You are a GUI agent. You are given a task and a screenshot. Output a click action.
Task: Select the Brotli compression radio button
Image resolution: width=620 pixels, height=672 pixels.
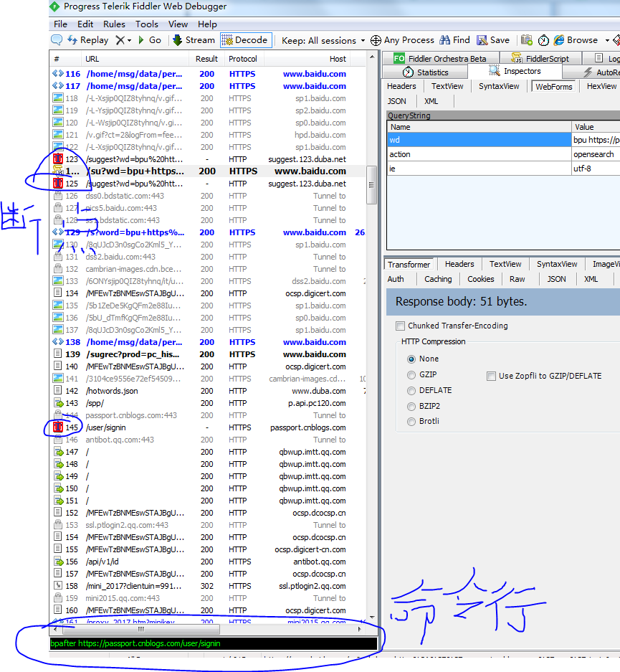click(411, 422)
